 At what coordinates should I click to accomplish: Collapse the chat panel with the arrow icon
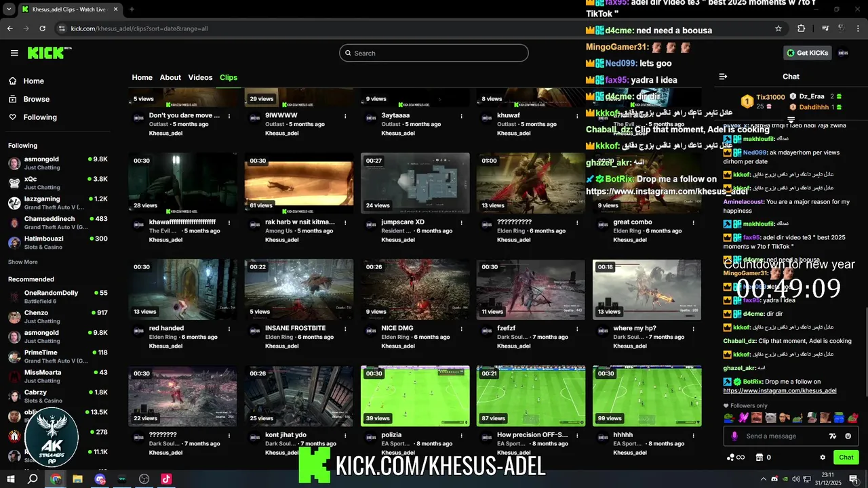point(723,77)
